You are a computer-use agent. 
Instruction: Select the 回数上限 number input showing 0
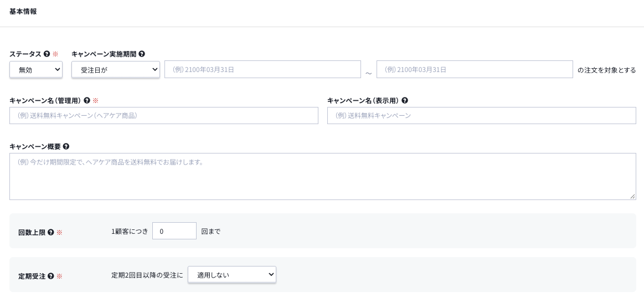point(174,231)
